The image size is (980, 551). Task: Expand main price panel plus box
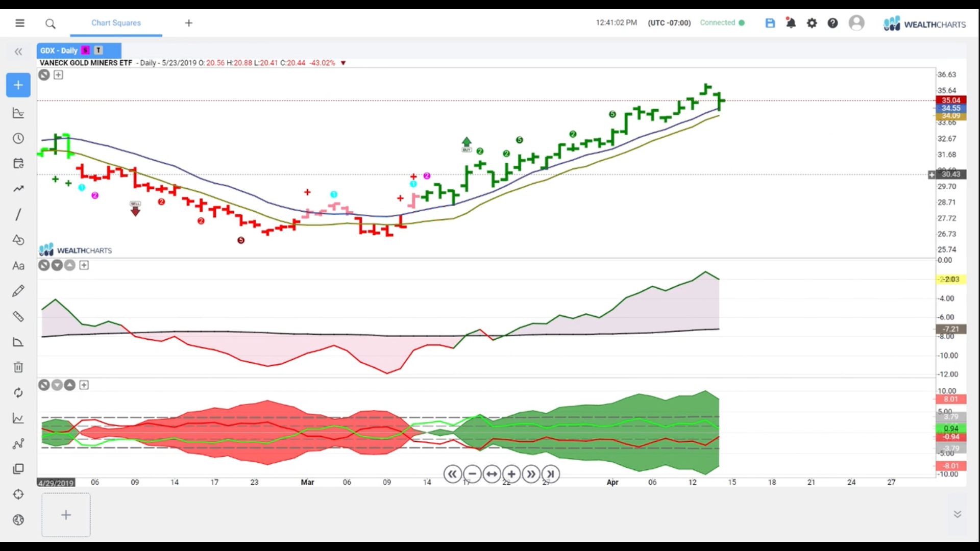click(x=59, y=75)
